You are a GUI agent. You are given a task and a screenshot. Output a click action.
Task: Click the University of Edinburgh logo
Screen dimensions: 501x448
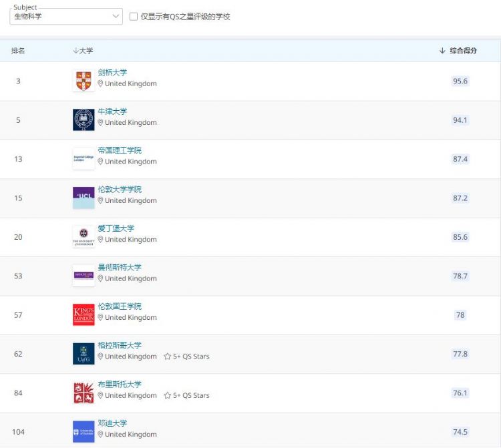point(83,236)
